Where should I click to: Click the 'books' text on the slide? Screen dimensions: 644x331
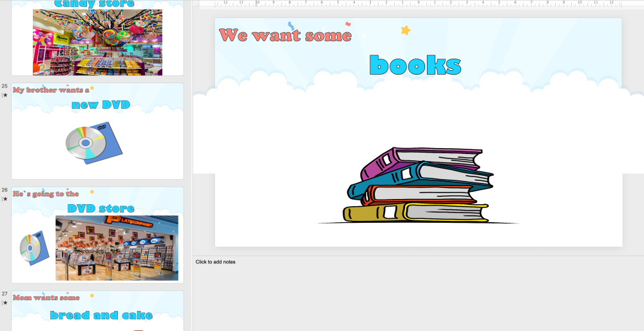point(415,64)
